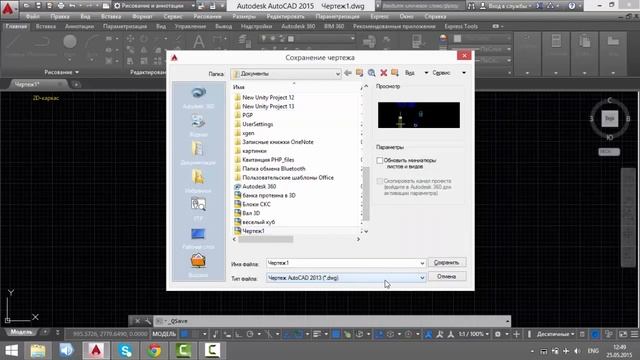The width and height of the screenshot is (640, 360).
Task: Open the Desktop place in the dialog sidebar
Action: pos(198,238)
